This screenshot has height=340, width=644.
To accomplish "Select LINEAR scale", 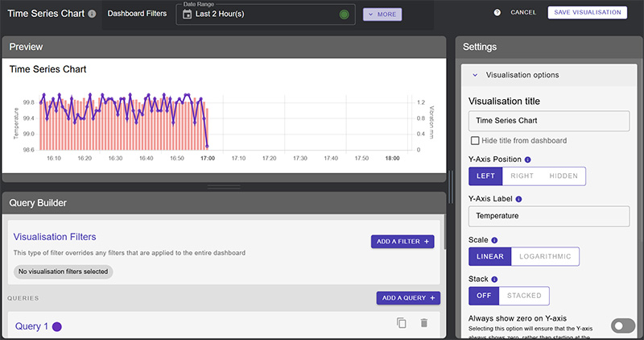I will 490,256.
